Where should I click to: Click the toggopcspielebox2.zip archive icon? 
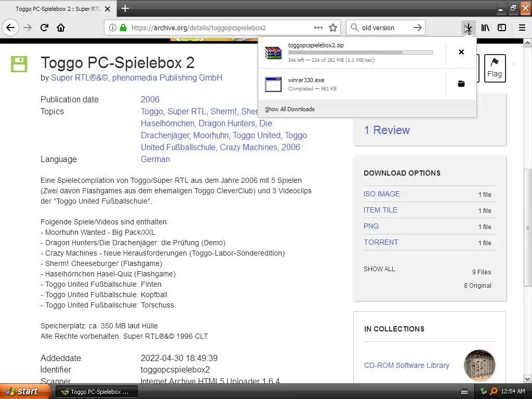click(273, 53)
